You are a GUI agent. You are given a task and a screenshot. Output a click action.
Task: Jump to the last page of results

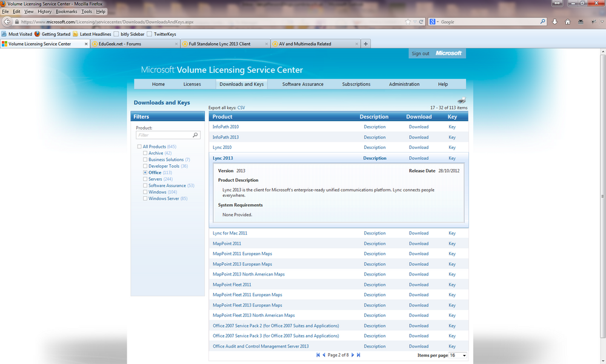(358, 355)
